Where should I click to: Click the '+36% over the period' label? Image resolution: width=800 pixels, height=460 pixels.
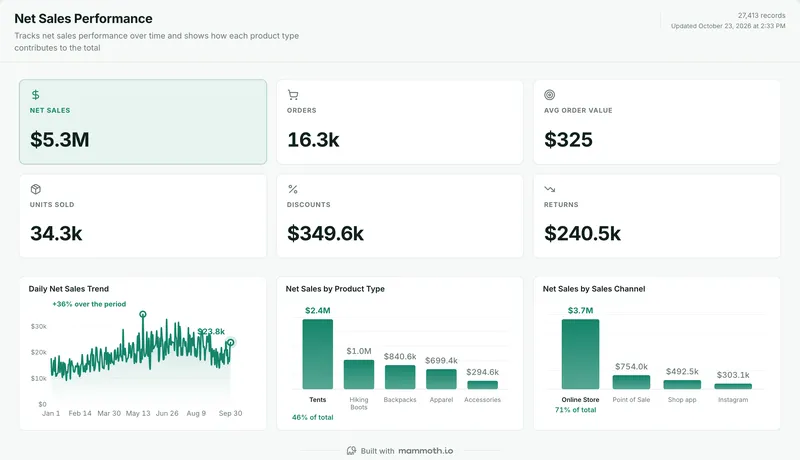coord(89,304)
